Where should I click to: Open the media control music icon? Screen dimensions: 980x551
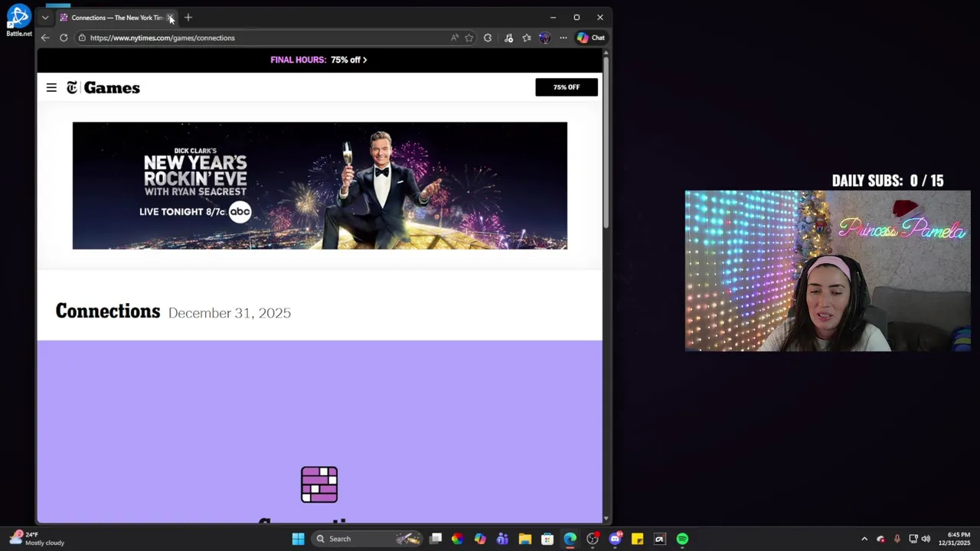[x=508, y=37]
